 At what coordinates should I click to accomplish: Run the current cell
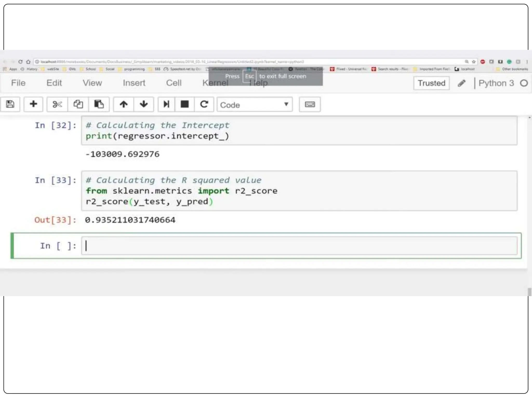click(166, 104)
